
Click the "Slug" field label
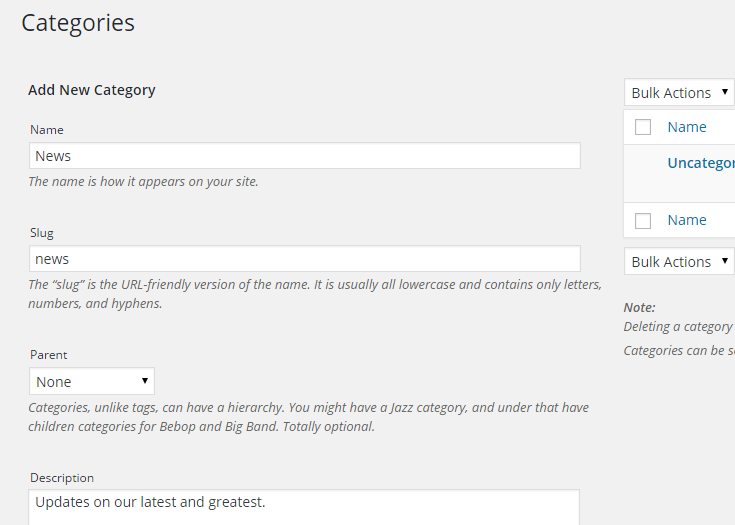42,233
